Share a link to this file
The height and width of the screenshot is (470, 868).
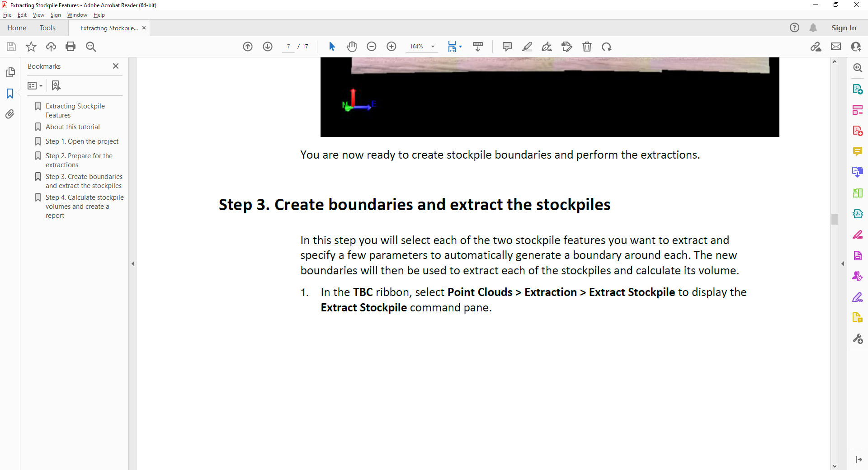coord(816,47)
